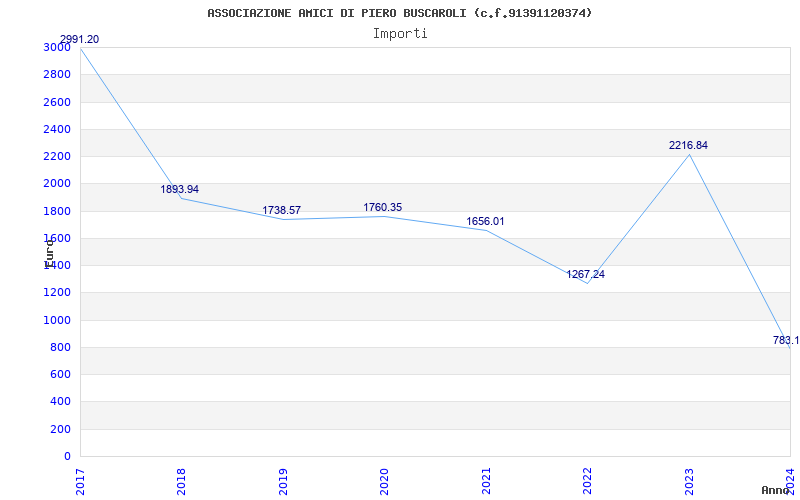Click the Importi subtitle
Screen dimensions: 800x500
400,34
